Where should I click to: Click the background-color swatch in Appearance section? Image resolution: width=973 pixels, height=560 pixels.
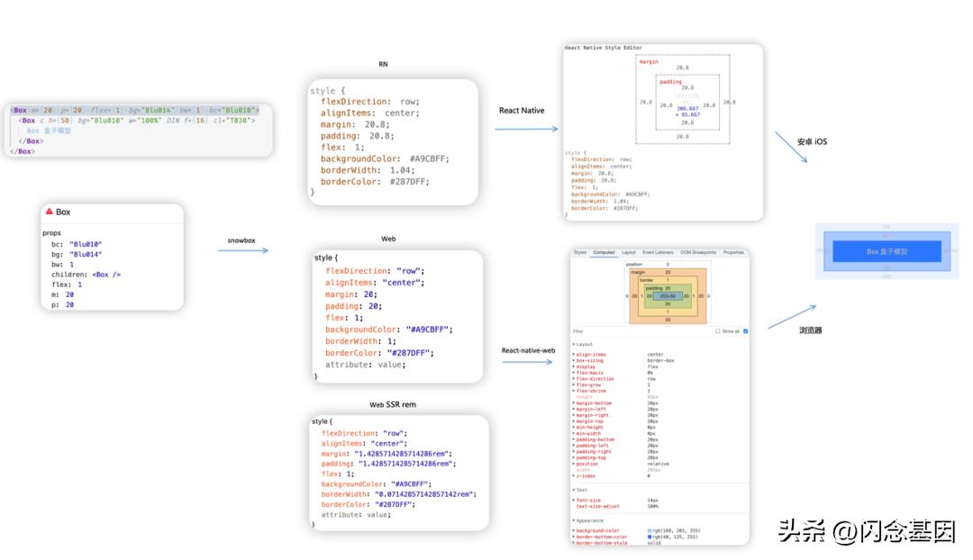pos(650,531)
